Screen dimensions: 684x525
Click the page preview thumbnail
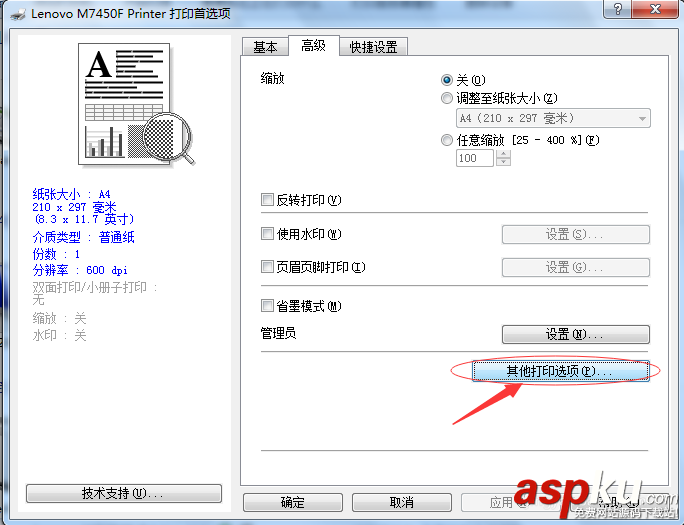tap(136, 105)
